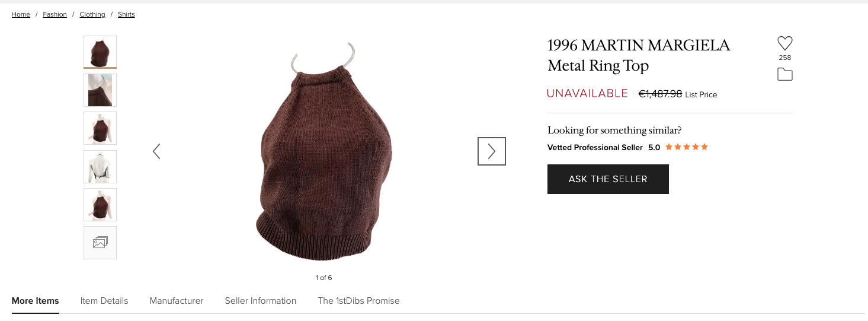The width and height of the screenshot is (868, 321).
Task: Open The 1stDibs Promise tab
Action: [358, 301]
